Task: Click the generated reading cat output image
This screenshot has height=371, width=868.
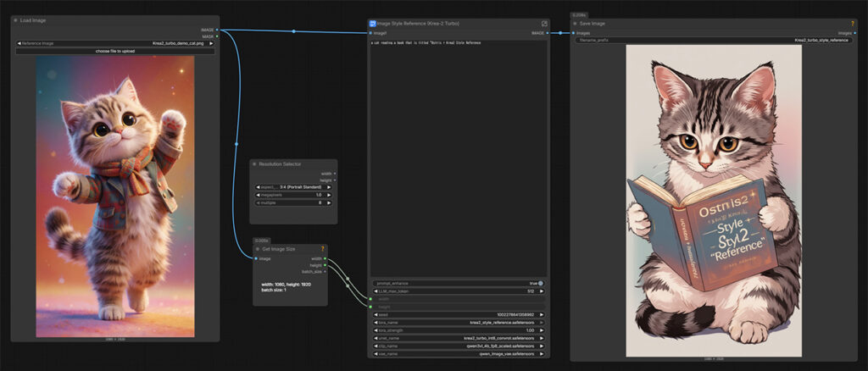Action: tap(714, 202)
